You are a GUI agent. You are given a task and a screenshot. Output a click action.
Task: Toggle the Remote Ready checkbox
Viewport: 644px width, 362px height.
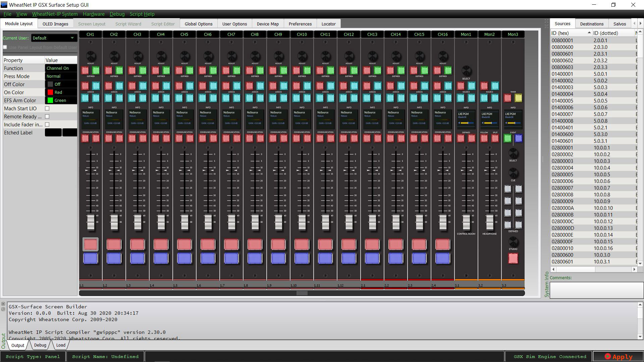(x=47, y=117)
